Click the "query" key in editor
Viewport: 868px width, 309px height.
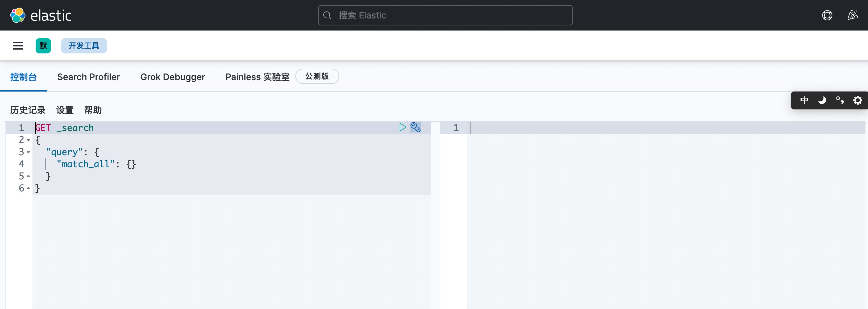coord(64,152)
